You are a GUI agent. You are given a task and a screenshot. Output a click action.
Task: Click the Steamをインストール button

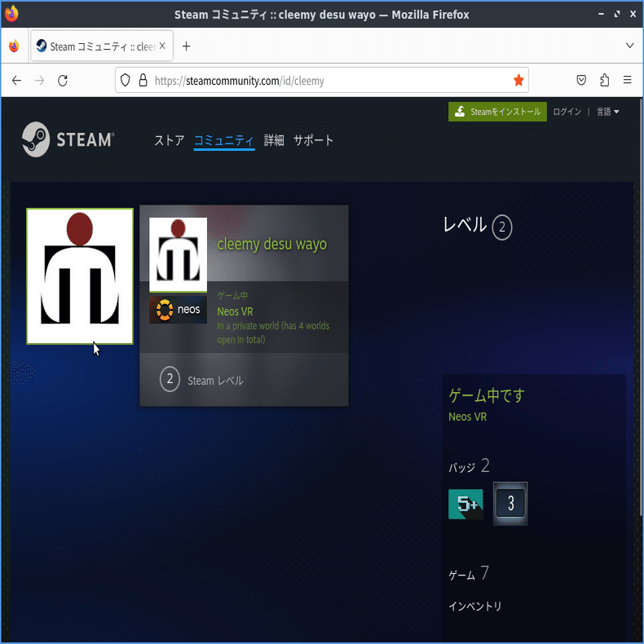497,112
